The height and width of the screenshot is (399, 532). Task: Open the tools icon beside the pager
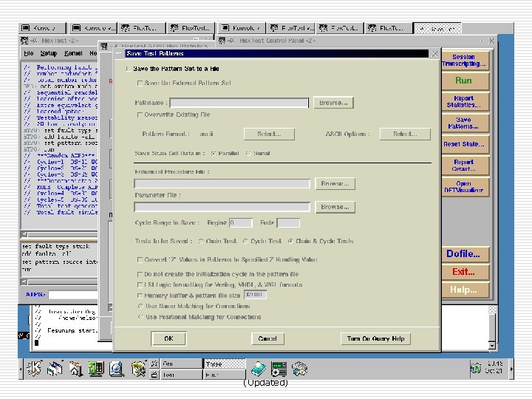point(138,369)
